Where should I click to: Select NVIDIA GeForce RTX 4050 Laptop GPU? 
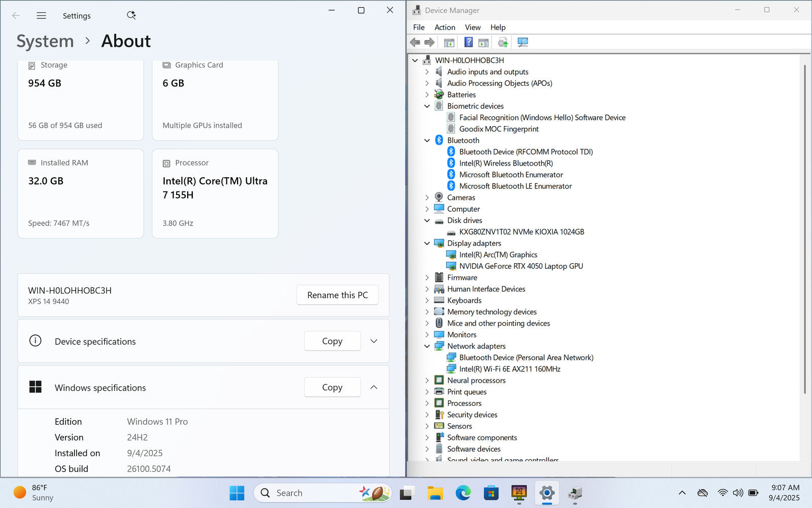(521, 266)
